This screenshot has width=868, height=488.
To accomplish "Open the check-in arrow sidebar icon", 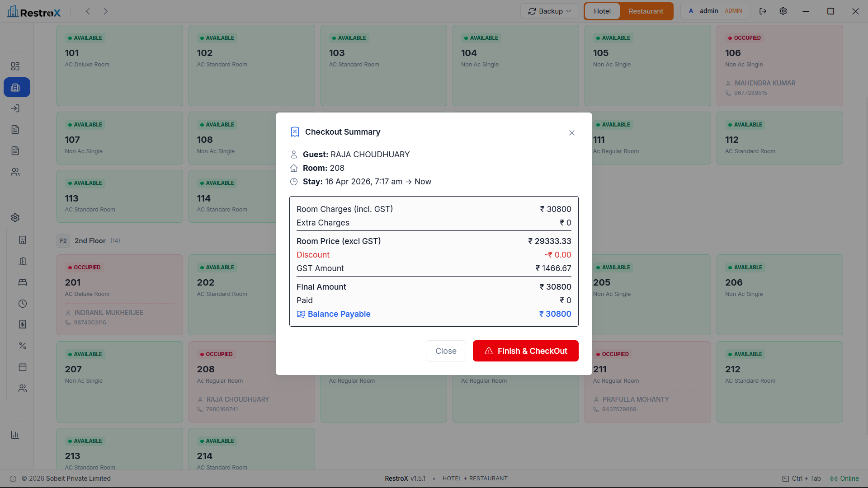I will pos(15,108).
